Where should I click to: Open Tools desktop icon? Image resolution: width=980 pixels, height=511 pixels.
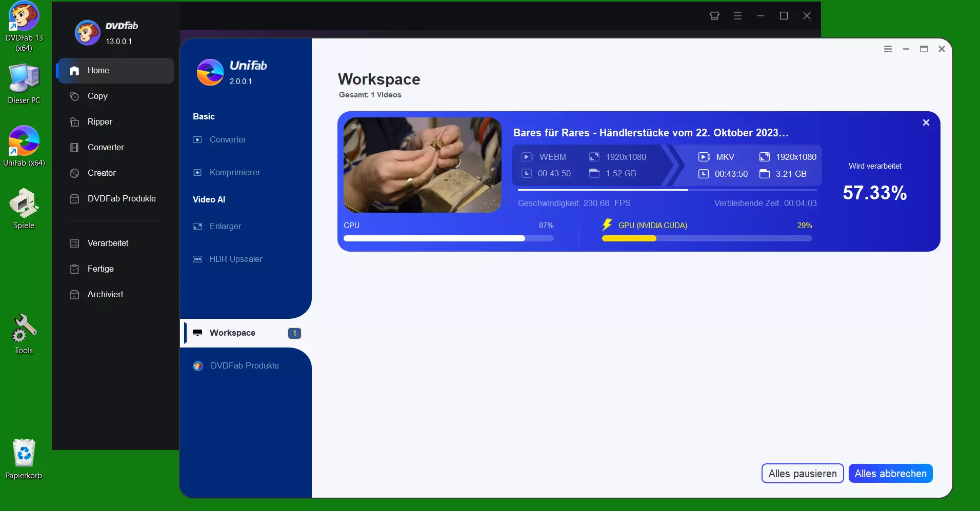24,334
